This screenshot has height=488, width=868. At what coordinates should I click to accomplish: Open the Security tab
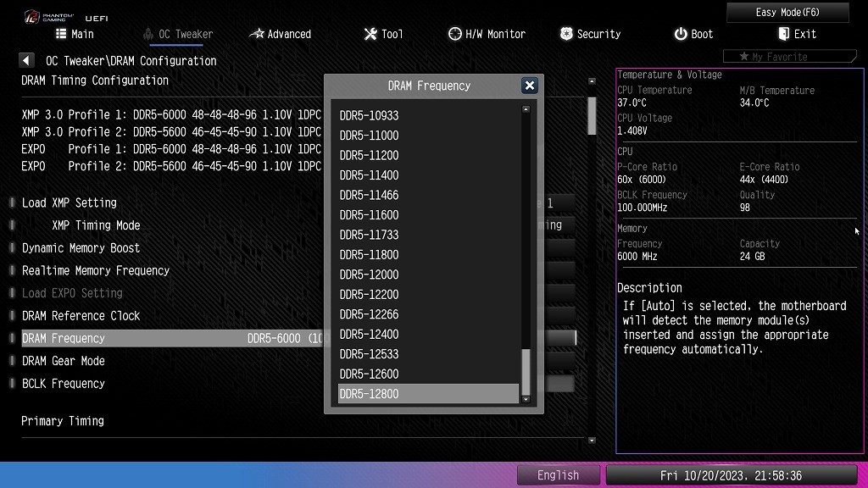click(591, 34)
